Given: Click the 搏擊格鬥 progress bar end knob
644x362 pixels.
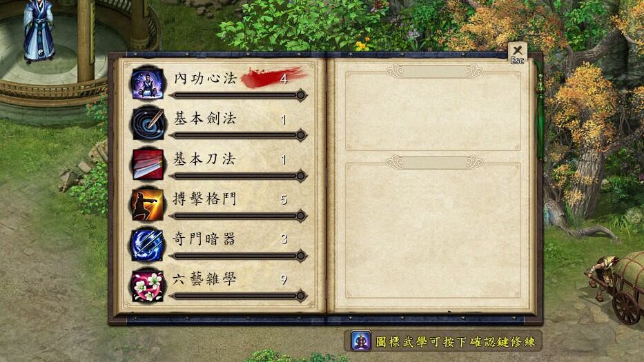Looking at the screenshot, I should click(x=301, y=215).
